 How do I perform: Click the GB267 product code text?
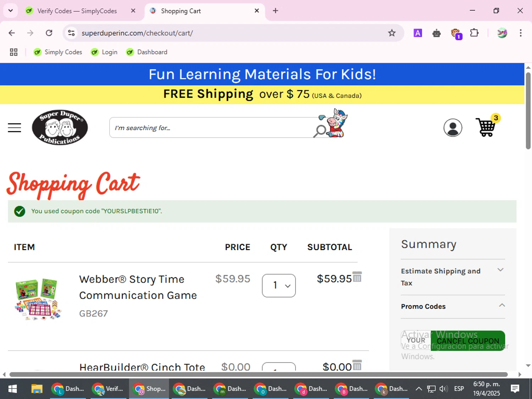[93, 314]
